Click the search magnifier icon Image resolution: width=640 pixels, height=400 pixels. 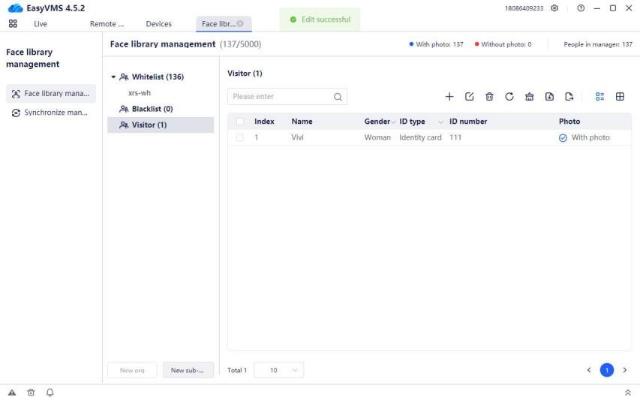pyautogui.click(x=338, y=97)
